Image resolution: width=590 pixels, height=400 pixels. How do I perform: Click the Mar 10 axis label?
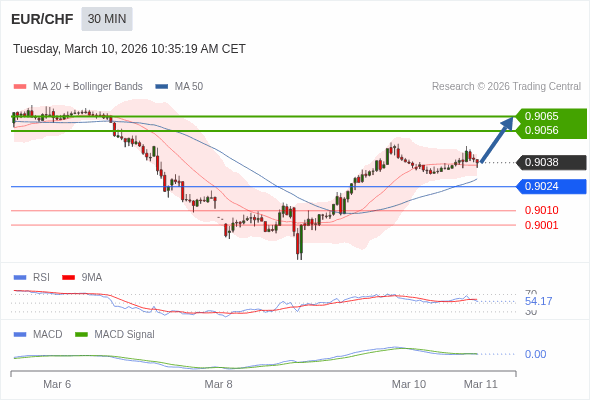(409, 384)
